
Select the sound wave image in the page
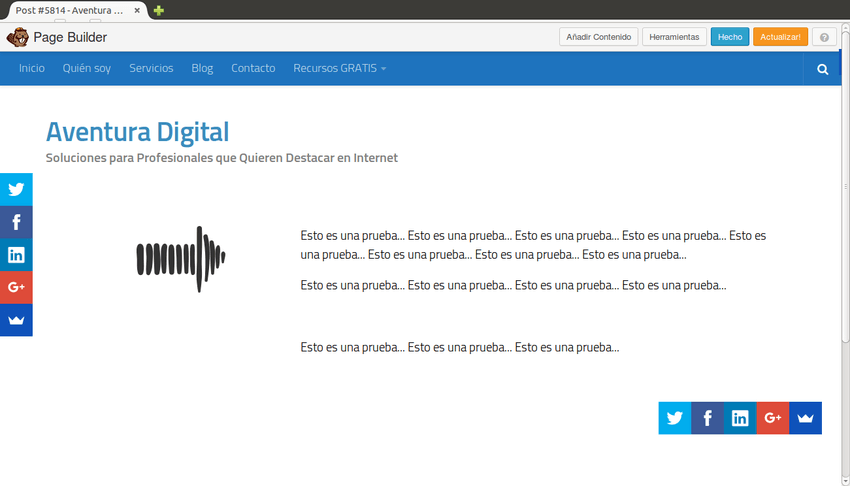point(181,259)
